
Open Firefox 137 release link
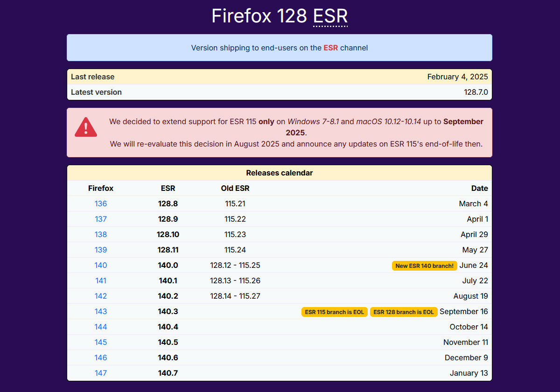click(x=101, y=219)
